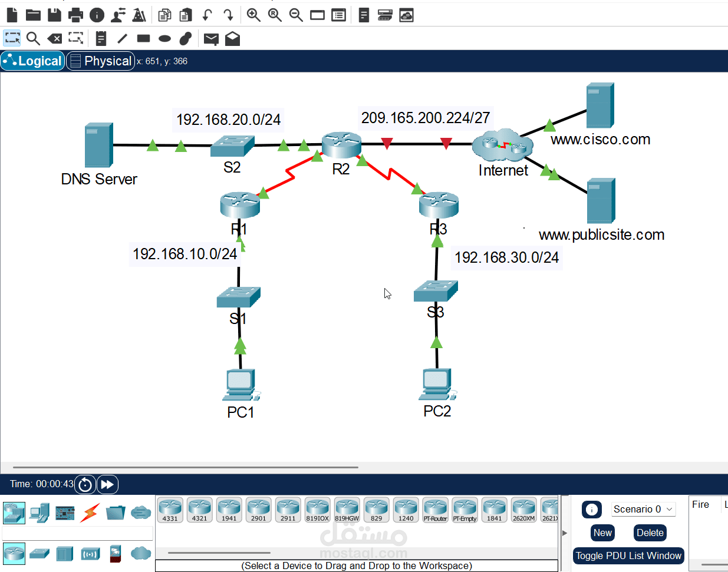Choose the Delete tool
Viewport: 728px width, 572px height.
pos(54,39)
